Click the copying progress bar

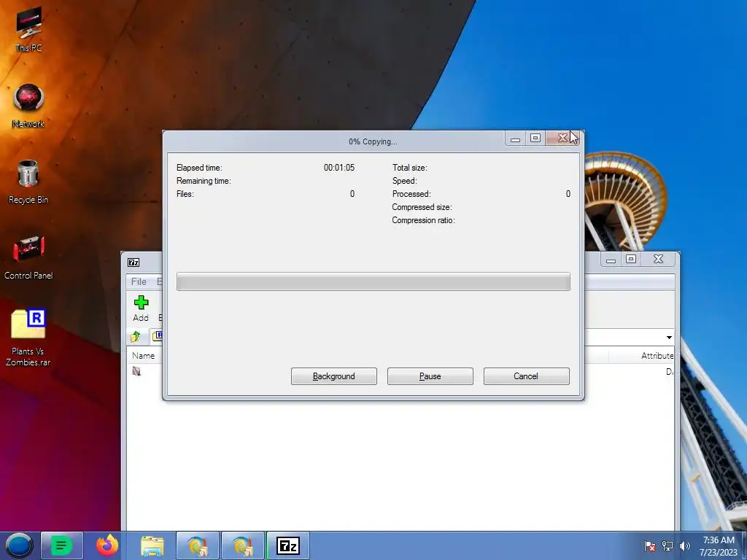[373, 281]
